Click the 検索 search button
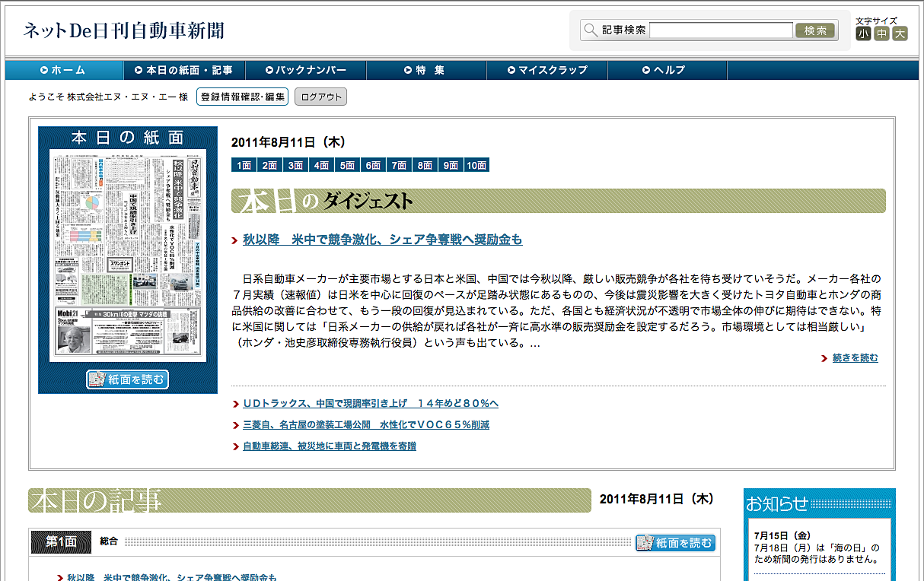924x581 pixels. click(x=815, y=30)
